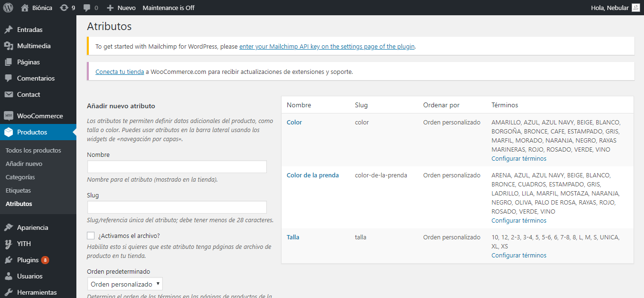Click the user avatar beside Hola, Nebular

636,8
